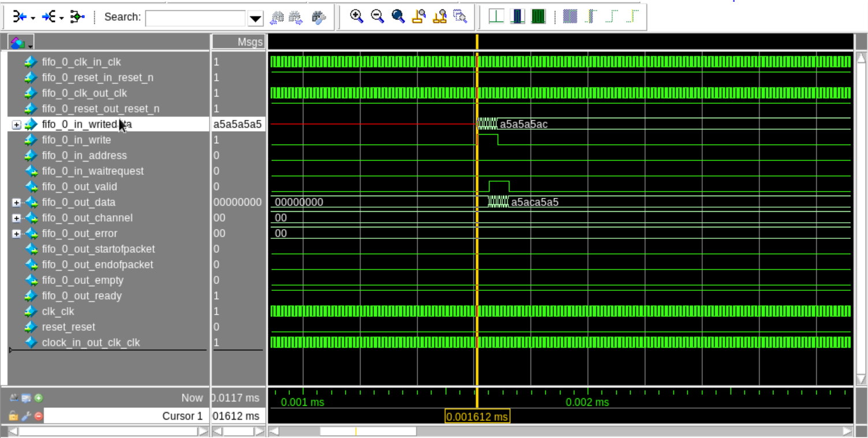
Task: Click the Zoom In on Active Cursor icon
Action: pos(419,17)
